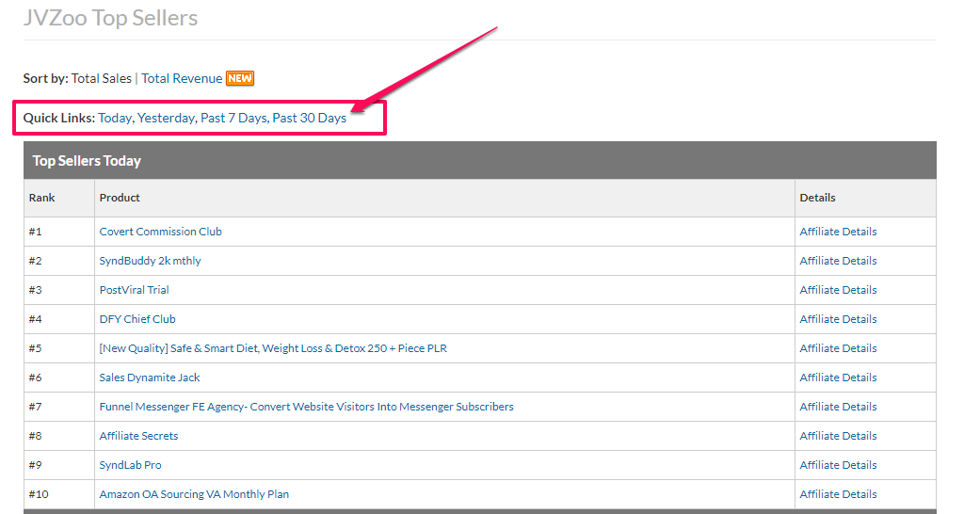View Affiliate Details for PostViral Trial
This screenshot has height=514, width=980.
tap(838, 290)
